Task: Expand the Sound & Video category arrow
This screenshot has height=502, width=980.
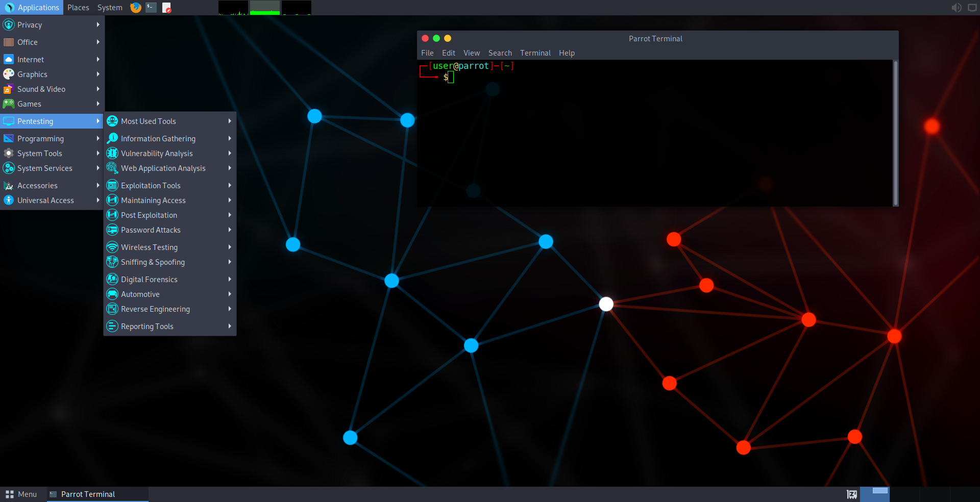Action: [x=97, y=89]
